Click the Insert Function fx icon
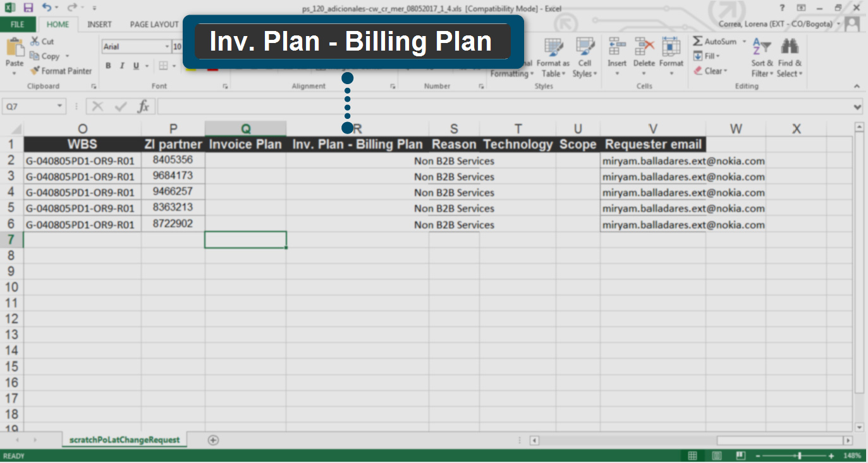The width and height of the screenshot is (868, 463). (x=144, y=106)
